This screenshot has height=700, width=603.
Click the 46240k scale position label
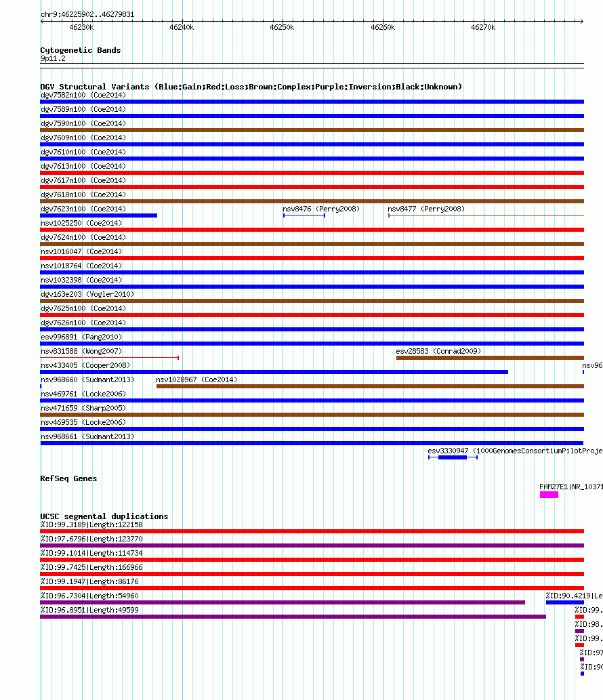(x=182, y=27)
